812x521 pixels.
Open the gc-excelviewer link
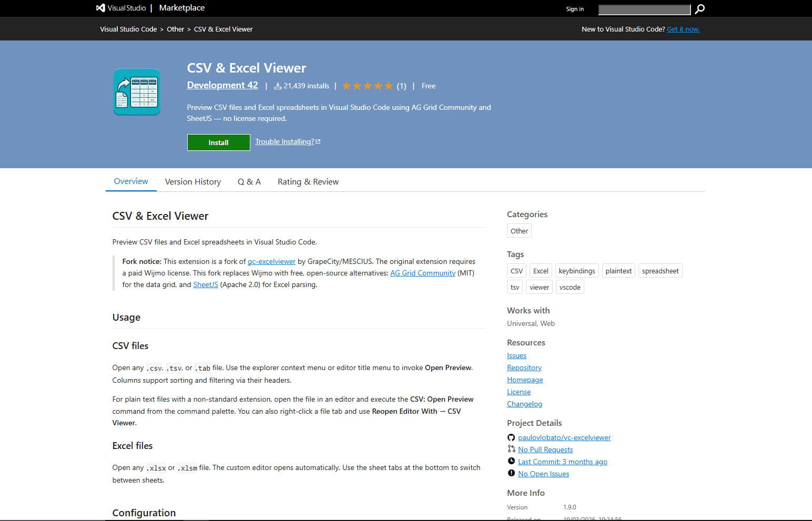pyautogui.click(x=271, y=261)
